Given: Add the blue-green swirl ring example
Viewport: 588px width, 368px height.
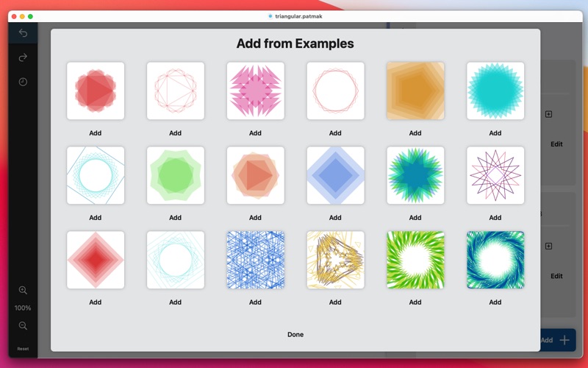Looking at the screenshot, I should pos(495,302).
